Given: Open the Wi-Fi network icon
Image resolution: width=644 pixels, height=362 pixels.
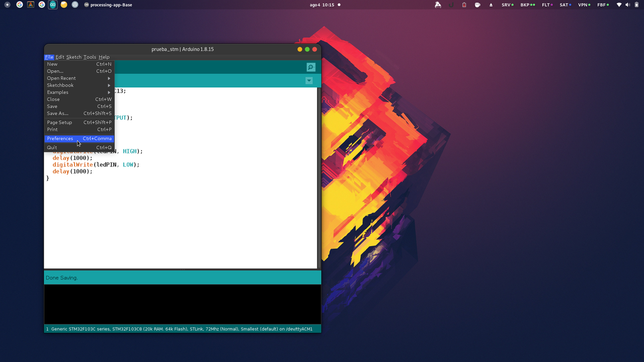Looking at the screenshot, I should click(x=619, y=5).
